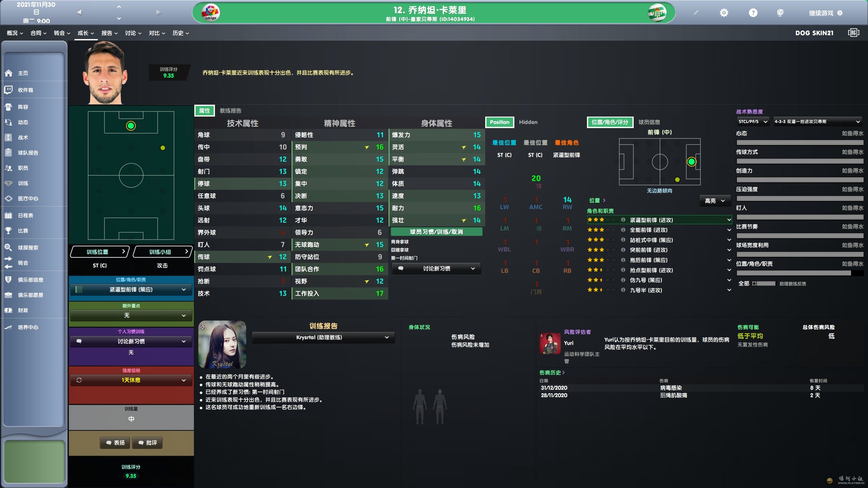
Task: Expand the Krysrtal assistant coach dropdown
Action: tap(323, 337)
